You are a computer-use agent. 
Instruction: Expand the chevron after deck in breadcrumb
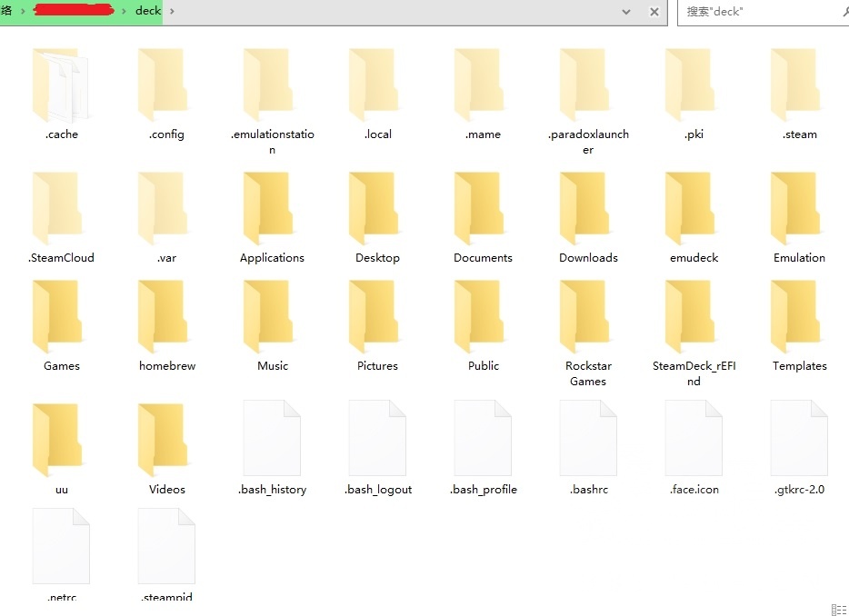coord(172,11)
